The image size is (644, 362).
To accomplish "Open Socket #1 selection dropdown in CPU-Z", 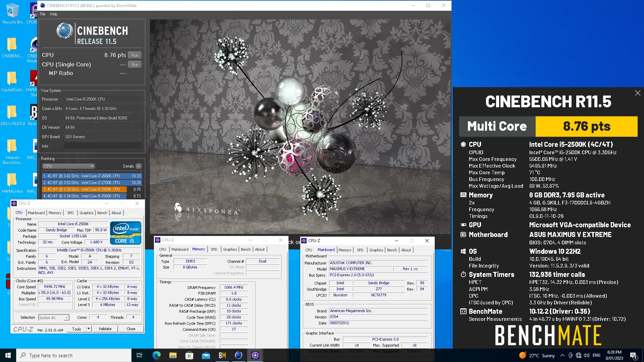I will pyautogui.click(x=54, y=317).
